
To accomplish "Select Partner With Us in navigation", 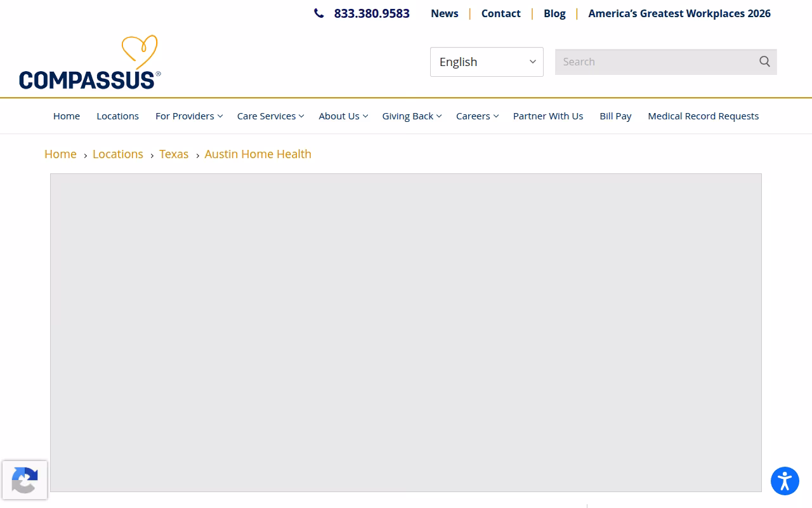I will (548, 116).
